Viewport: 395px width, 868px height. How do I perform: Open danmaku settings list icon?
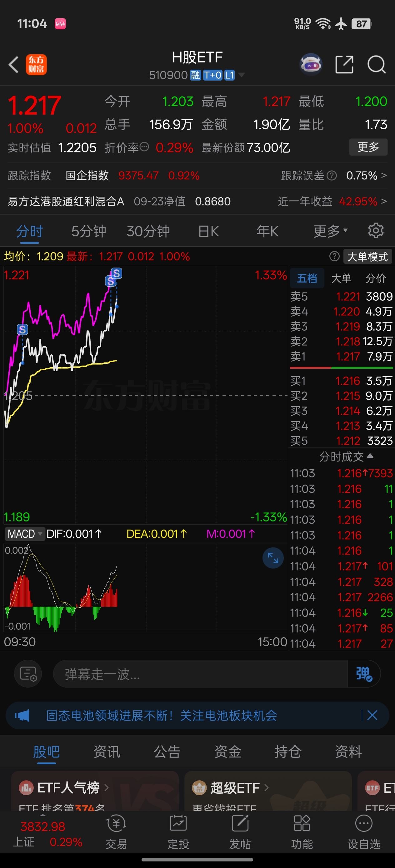[x=28, y=674]
